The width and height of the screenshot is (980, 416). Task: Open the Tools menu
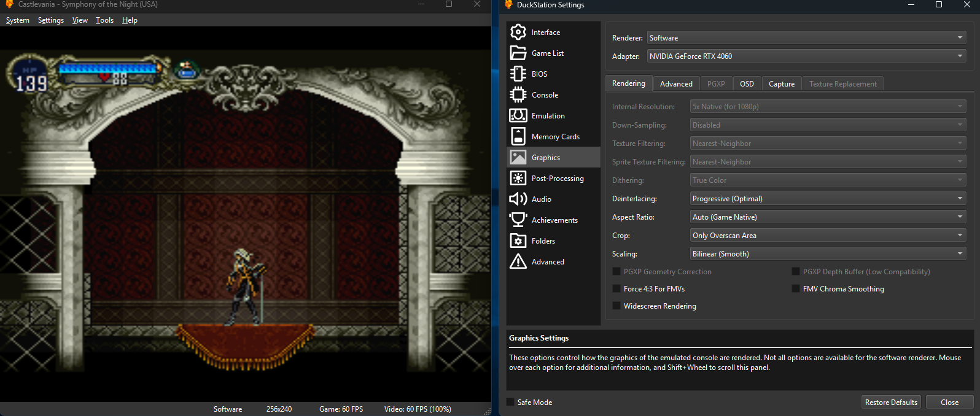[x=105, y=20]
